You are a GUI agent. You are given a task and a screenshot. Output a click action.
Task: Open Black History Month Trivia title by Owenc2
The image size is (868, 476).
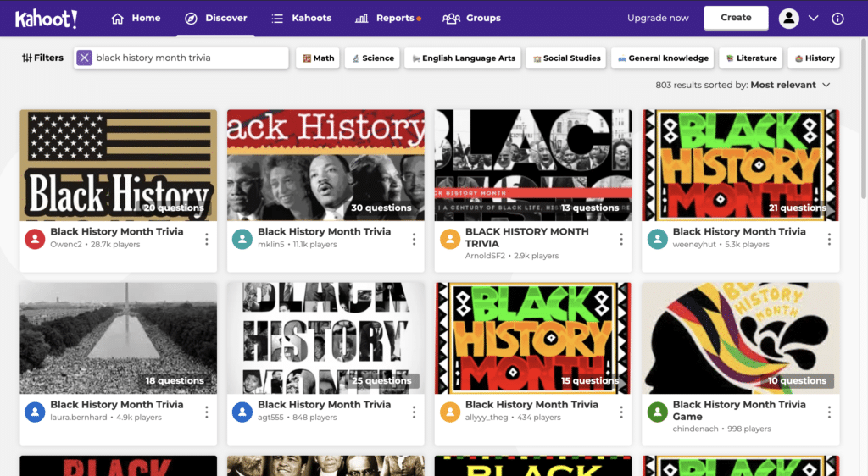(117, 231)
